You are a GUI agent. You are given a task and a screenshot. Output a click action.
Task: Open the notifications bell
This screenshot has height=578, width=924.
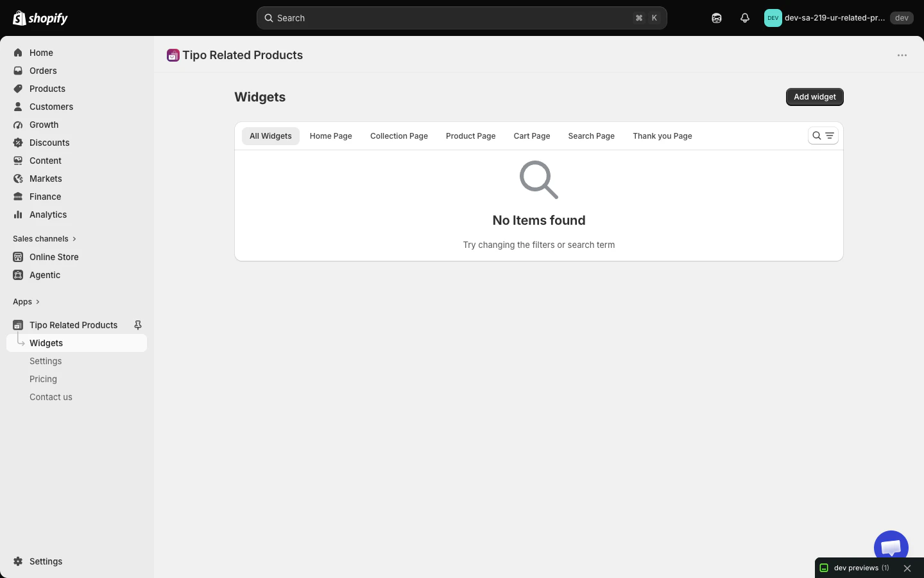[x=745, y=18]
